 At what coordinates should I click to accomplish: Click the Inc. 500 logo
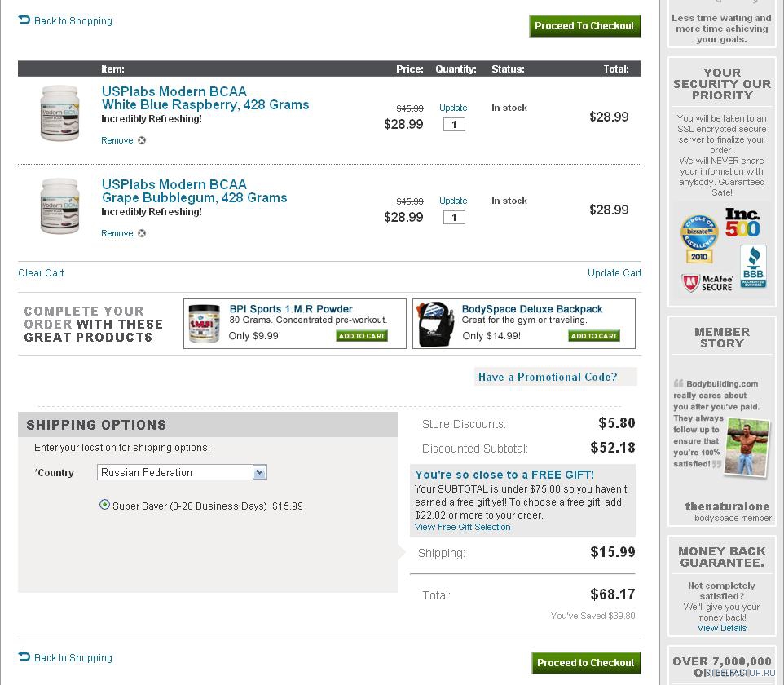pyautogui.click(x=742, y=223)
